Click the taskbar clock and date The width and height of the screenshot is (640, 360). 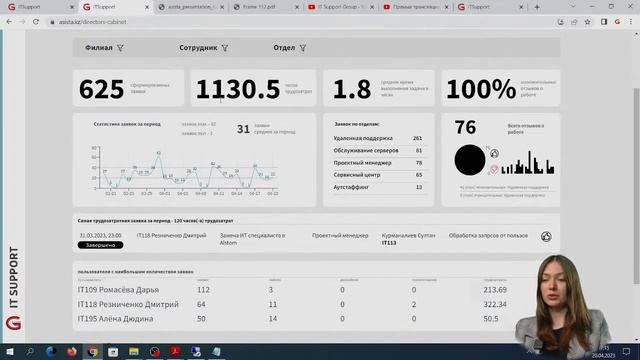click(604, 352)
